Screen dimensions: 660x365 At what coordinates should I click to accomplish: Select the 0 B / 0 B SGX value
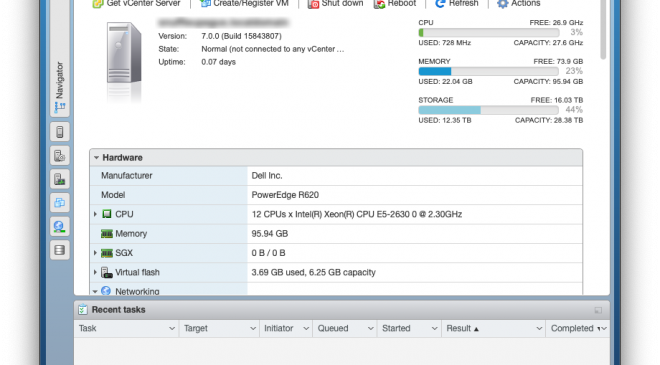pyautogui.click(x=268, y=253)
